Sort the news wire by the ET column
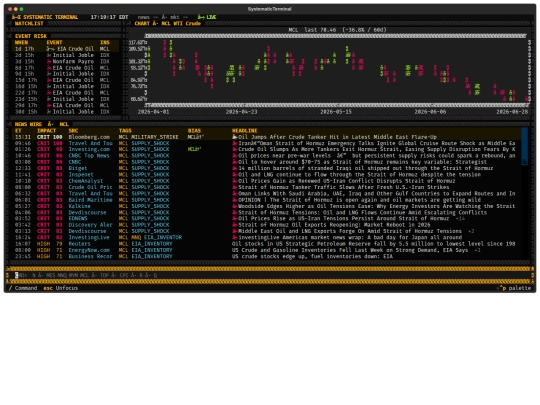The image size is (540, 405). tap(18, 131)
